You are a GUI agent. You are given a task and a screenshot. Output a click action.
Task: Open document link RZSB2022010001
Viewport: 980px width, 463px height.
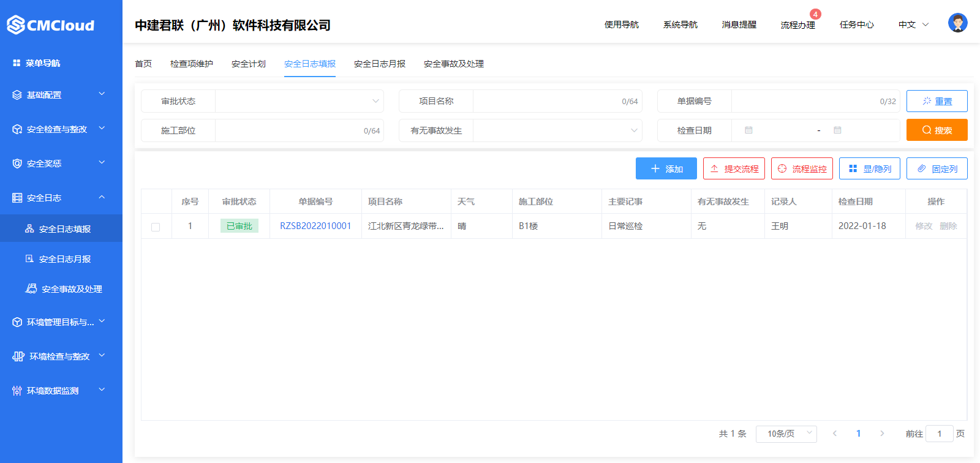315,226
